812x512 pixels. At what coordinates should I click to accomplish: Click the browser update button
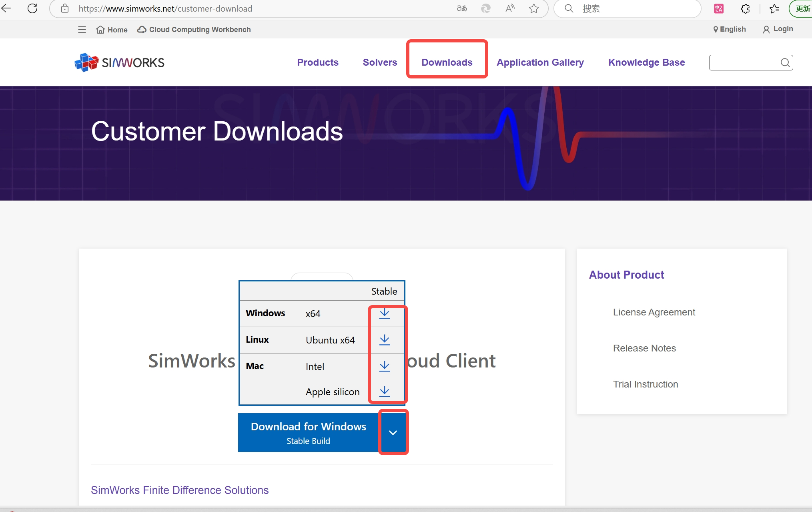pos(801,8)
